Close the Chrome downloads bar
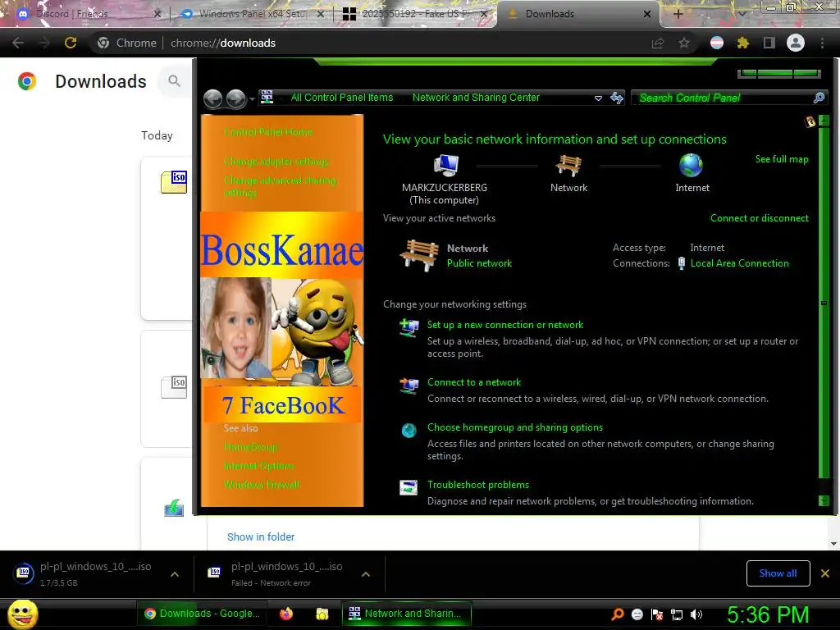 tap(825, 573)
